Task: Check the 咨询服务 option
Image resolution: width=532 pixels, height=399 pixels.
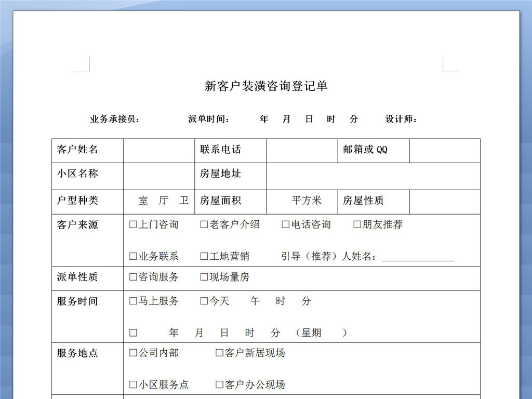Action: [x=134, y=277]
